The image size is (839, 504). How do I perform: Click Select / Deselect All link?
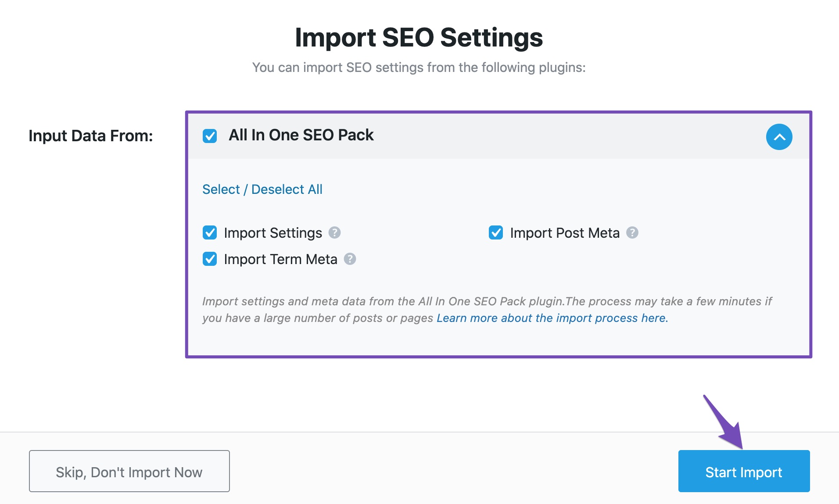click(262, 189)
